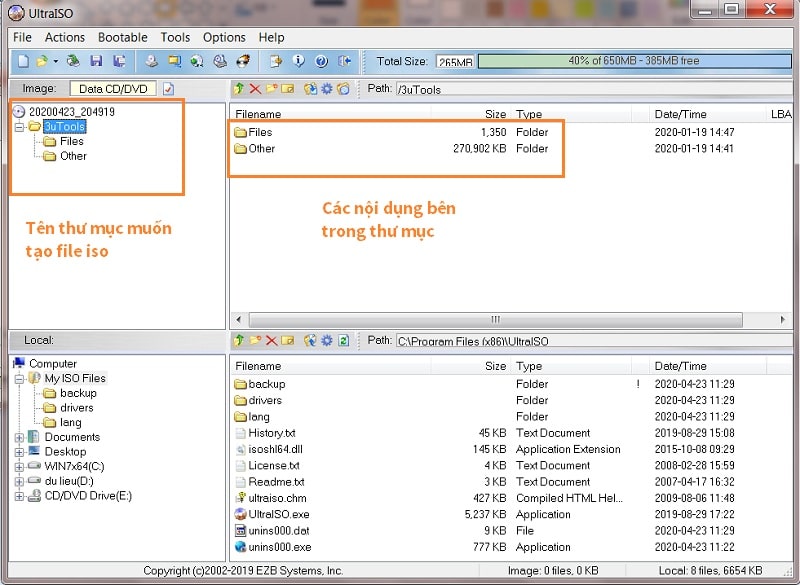Click the Add Files icon in Image toolbar
800x585 pixels.
click(x=310, y=89)
